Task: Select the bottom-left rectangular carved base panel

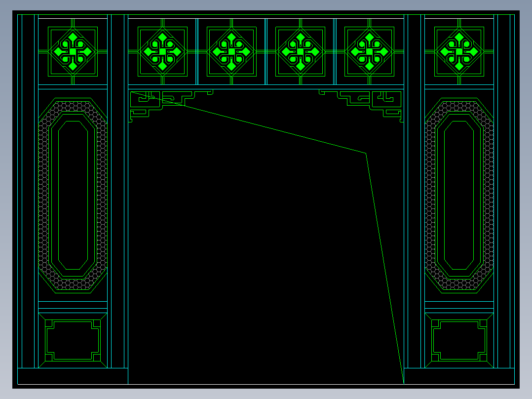Action: [73, 341]
